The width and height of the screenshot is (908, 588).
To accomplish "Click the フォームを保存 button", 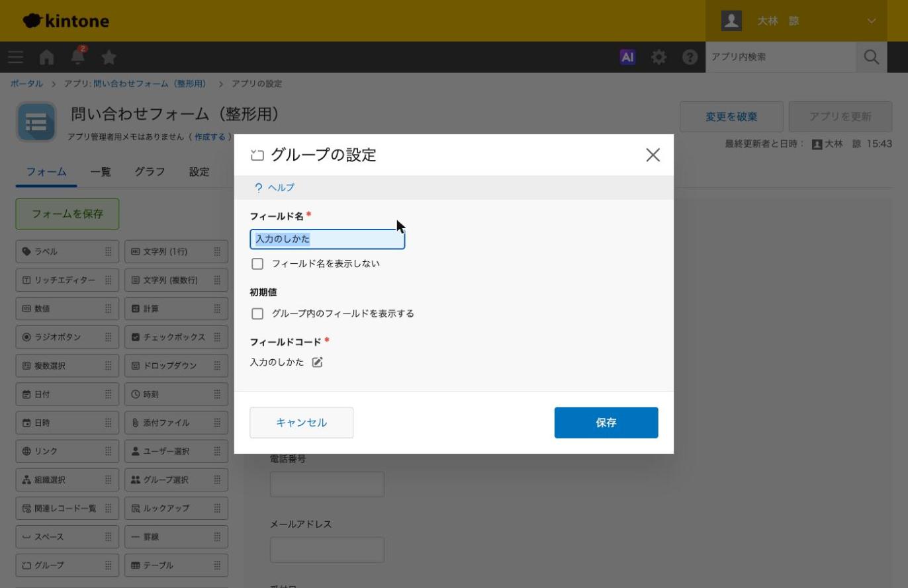I will (68, 214).
